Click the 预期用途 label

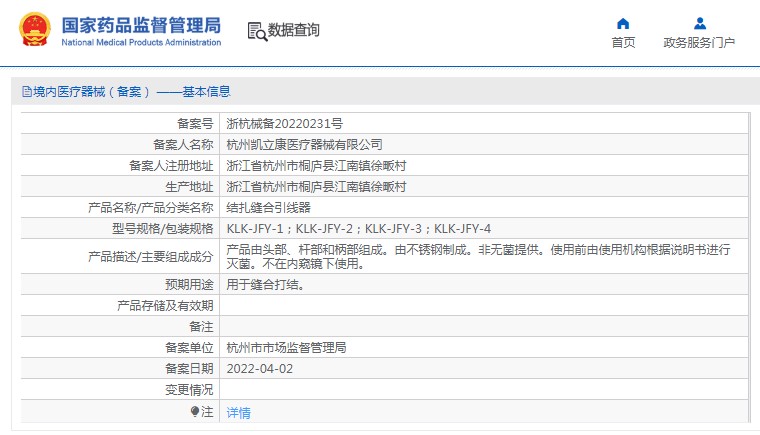tap(189, 285)
